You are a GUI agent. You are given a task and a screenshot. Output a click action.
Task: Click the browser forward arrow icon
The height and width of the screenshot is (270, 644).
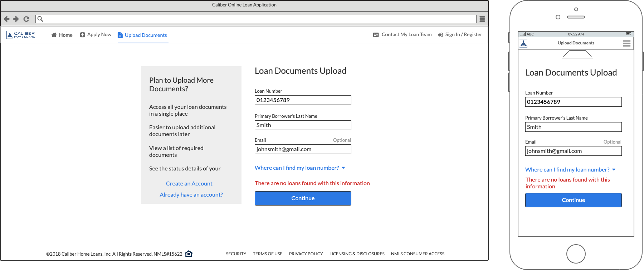point(16,19)
